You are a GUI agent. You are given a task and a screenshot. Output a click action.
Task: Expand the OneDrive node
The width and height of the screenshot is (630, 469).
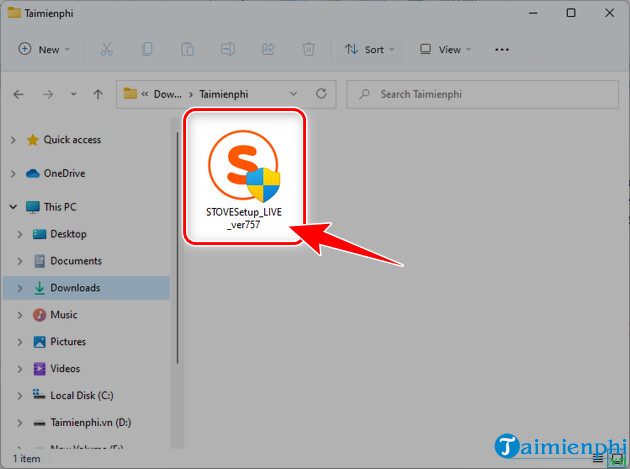point(13,174)
